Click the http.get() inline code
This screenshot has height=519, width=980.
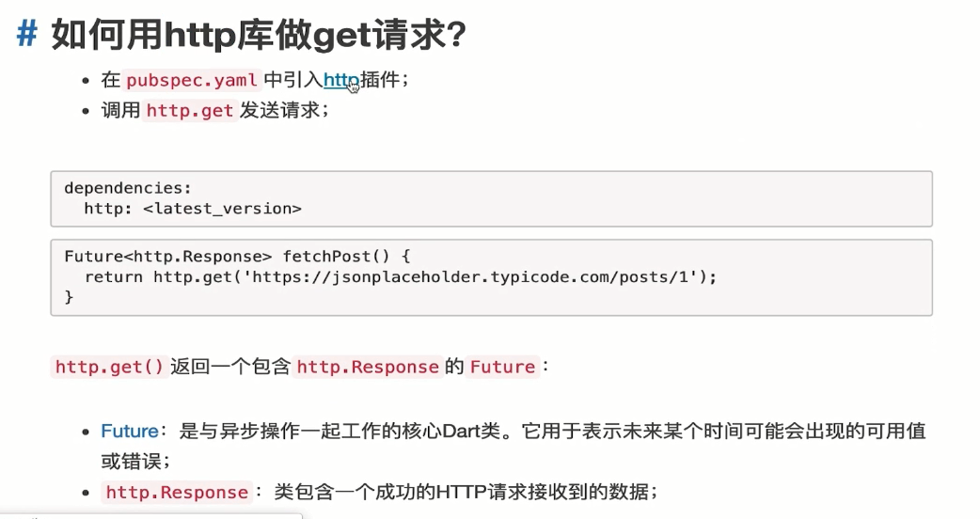point(110,367)
